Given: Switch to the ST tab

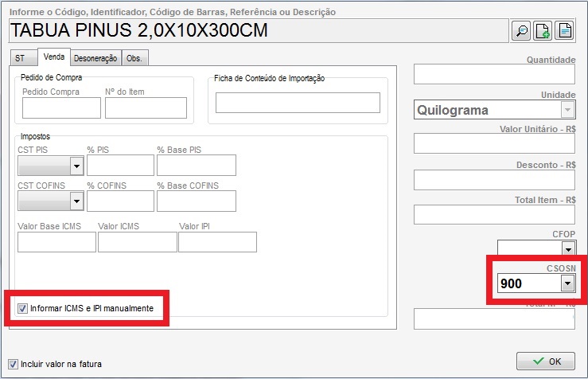Looking at the screenshot, I should tap(21, 58).
